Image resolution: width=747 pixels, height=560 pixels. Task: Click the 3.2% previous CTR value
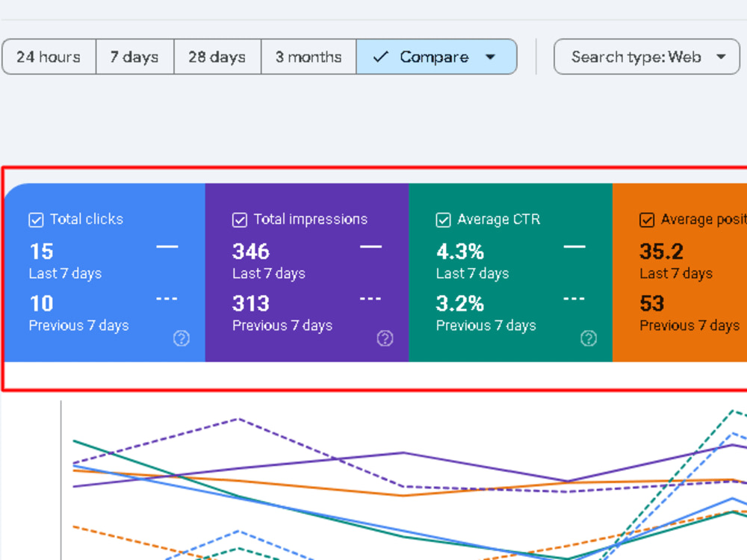tap(459, 303)
